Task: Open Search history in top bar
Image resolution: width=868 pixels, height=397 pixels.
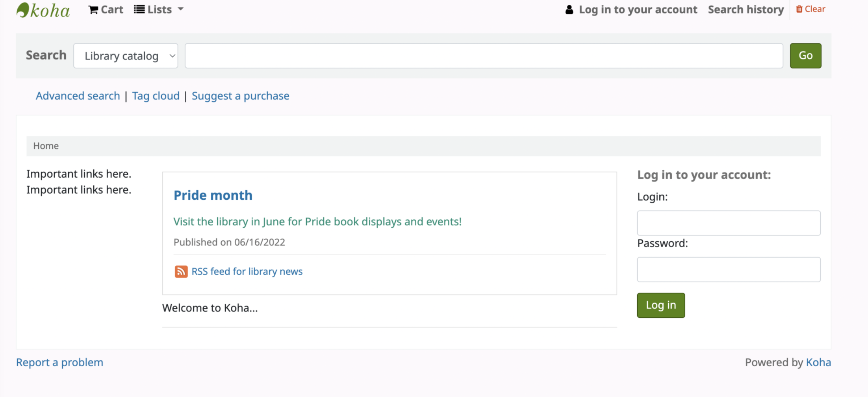Action: pos(746,9)
